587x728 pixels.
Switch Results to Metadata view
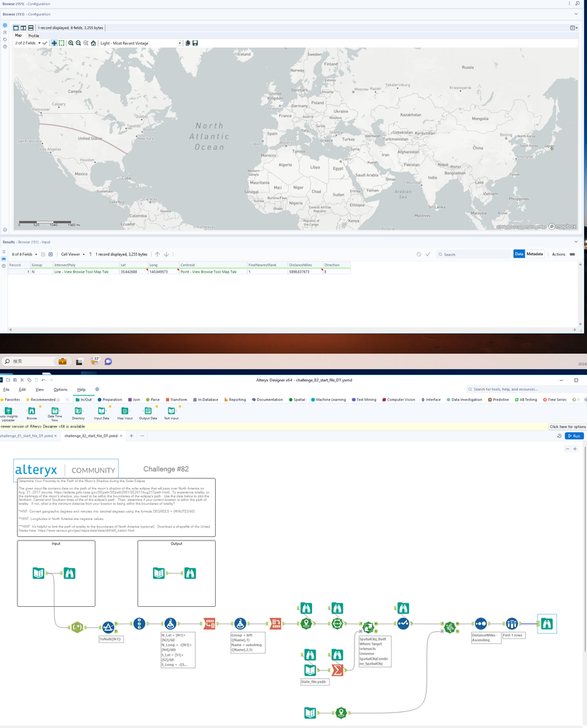pos(534,254)
